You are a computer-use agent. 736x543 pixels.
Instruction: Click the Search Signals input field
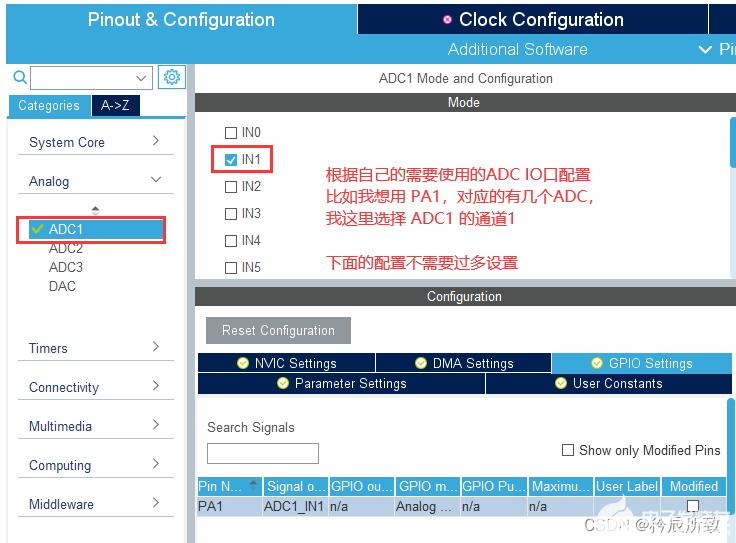point(263,453)
